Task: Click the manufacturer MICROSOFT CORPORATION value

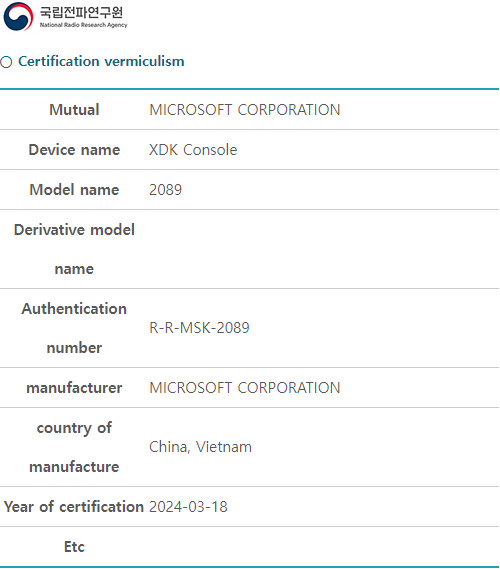Action: click(245, 388)
